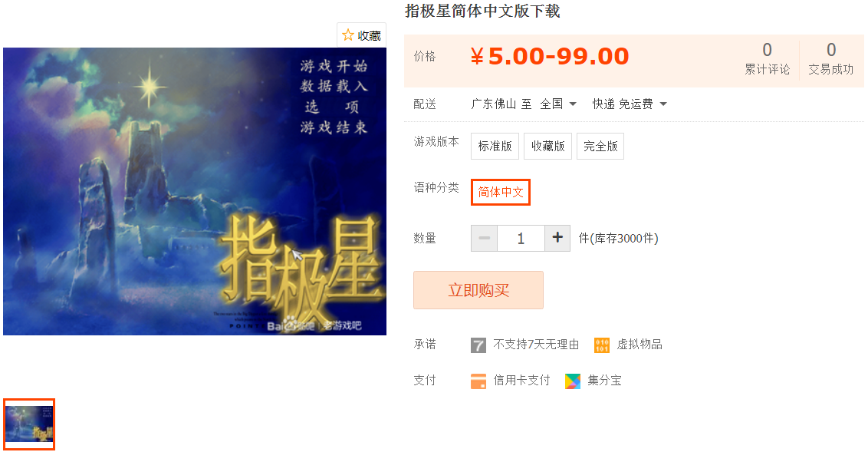Screen dimensions: 868x452
Task: Click the 7-day no-return policy icon
Action: tap(478, 345)
